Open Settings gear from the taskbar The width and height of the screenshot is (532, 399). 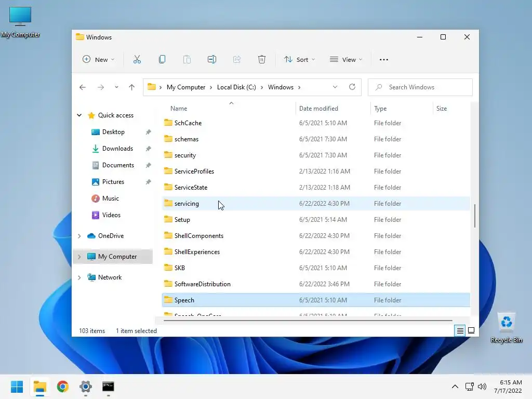click(86, 387)
